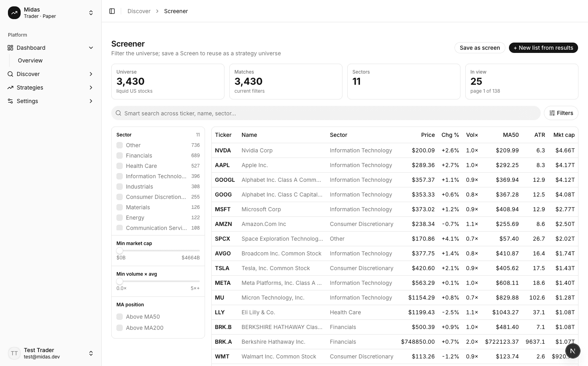Click the Discover magnifier icon in sidebar

pos(10,74)
